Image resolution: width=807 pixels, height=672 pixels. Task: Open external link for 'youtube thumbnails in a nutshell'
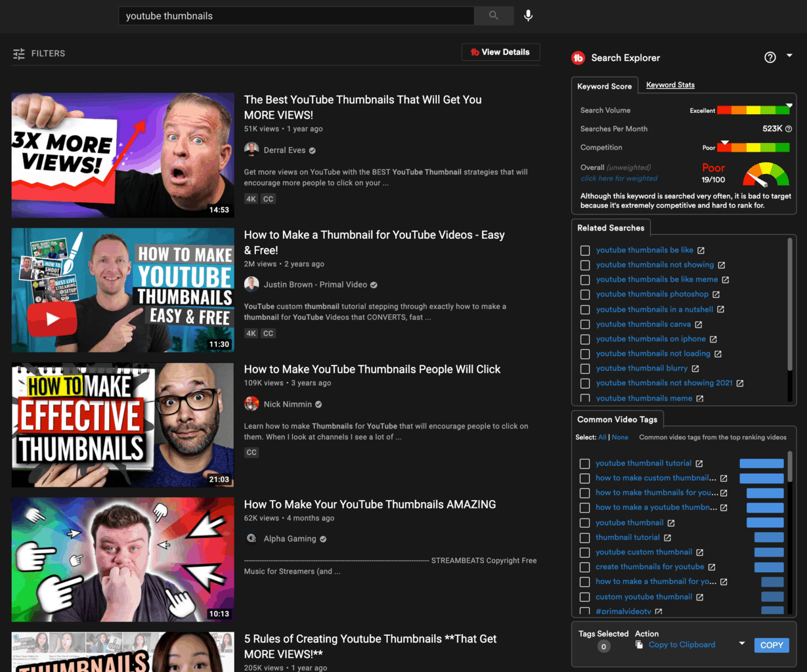720,310
